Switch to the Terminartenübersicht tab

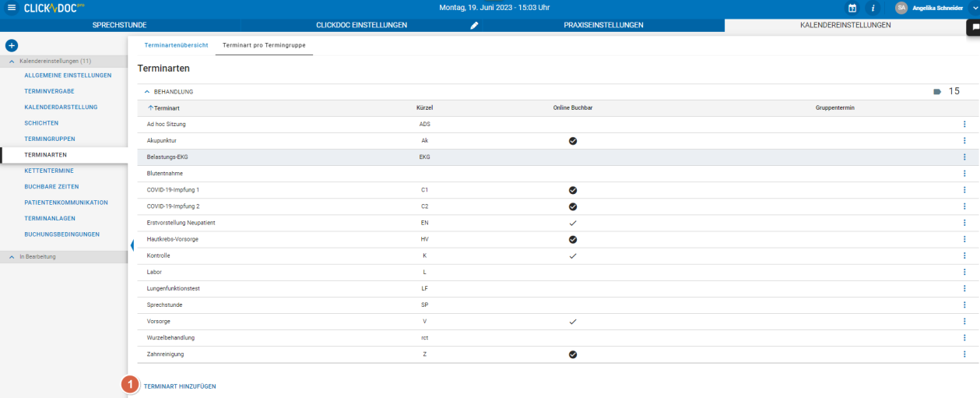pyautogui.click(x=176, y=45)
